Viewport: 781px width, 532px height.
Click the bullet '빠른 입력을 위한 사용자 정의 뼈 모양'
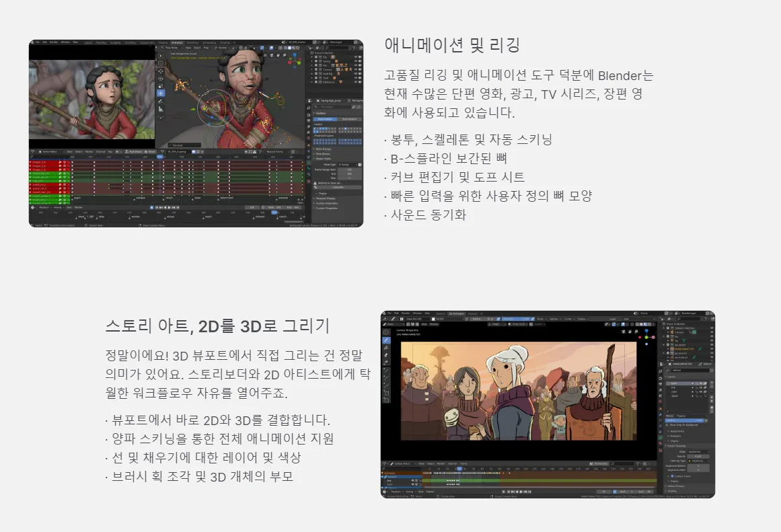pyautogui.click(x=488, y=196)
